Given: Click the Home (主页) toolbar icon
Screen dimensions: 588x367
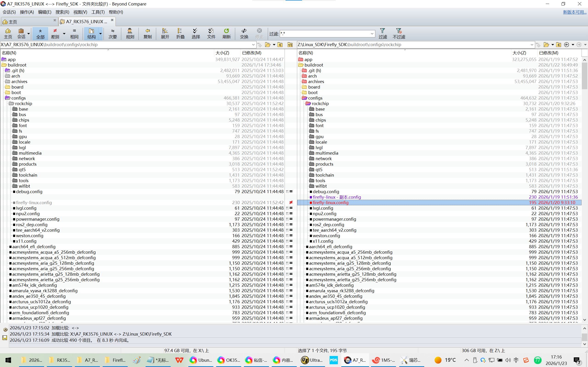Looking at the screenshot, I should [x=8, y=33].
